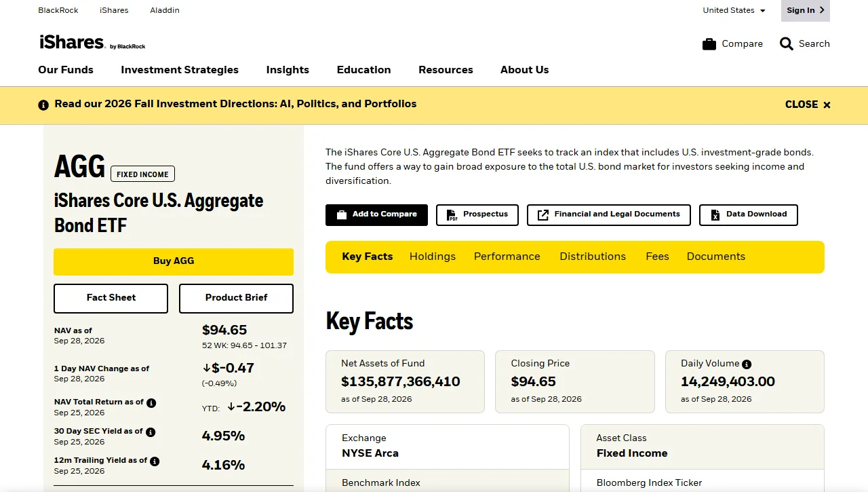Switch to the Holdings tab
Screen dimensions: 868x492
(x=433, y=257)
